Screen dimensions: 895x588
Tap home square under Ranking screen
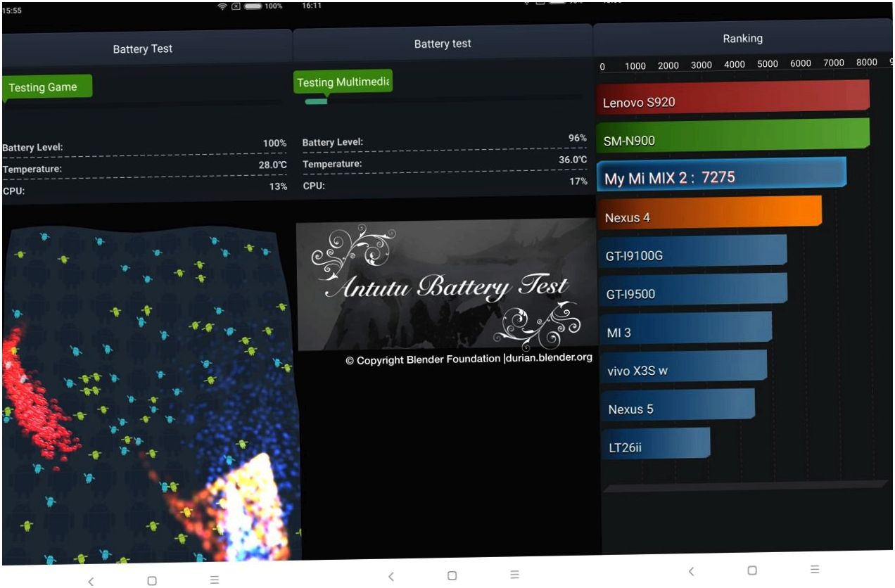click(x=753, y=570)
